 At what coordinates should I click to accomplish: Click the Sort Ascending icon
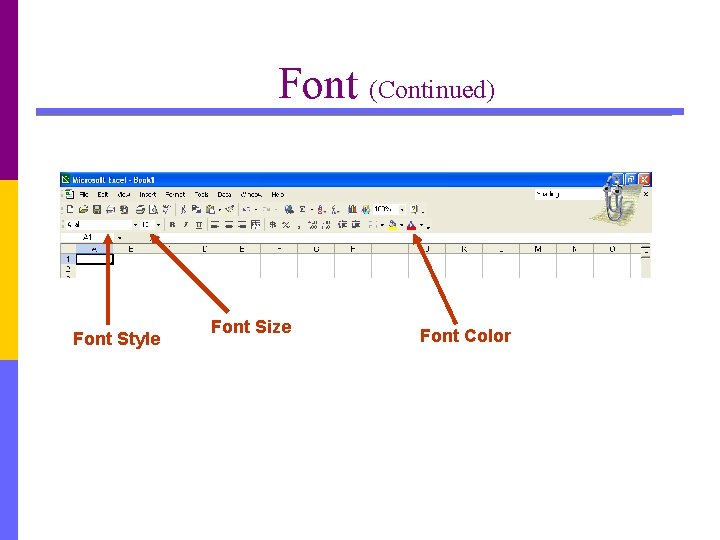[321, 209]
